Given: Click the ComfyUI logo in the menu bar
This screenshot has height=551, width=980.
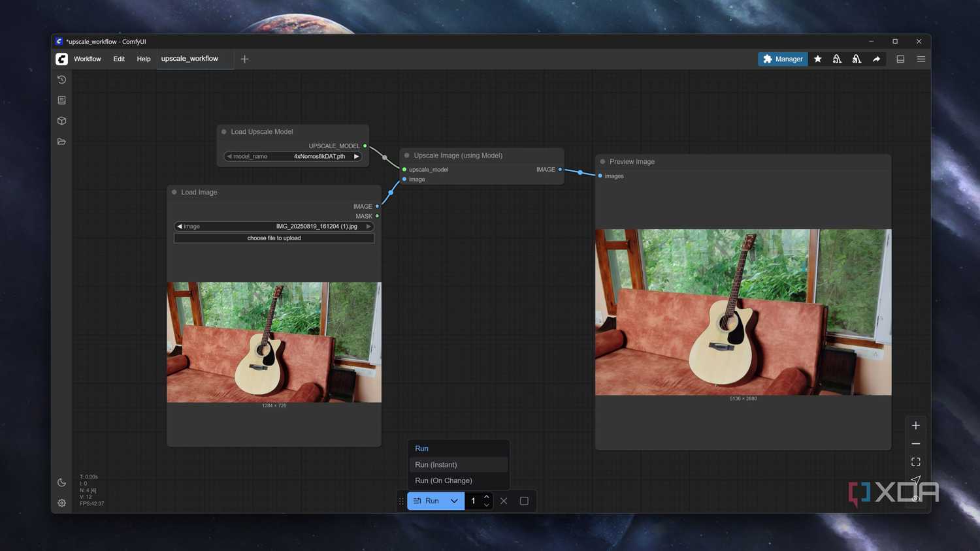Looking at the screenshot, I should tap(61, 59).
